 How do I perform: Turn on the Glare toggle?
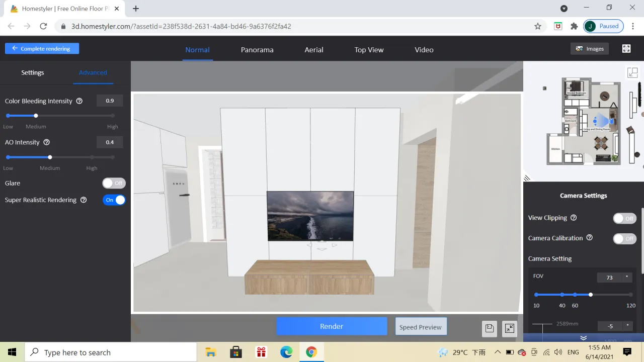tap(114, 184)
